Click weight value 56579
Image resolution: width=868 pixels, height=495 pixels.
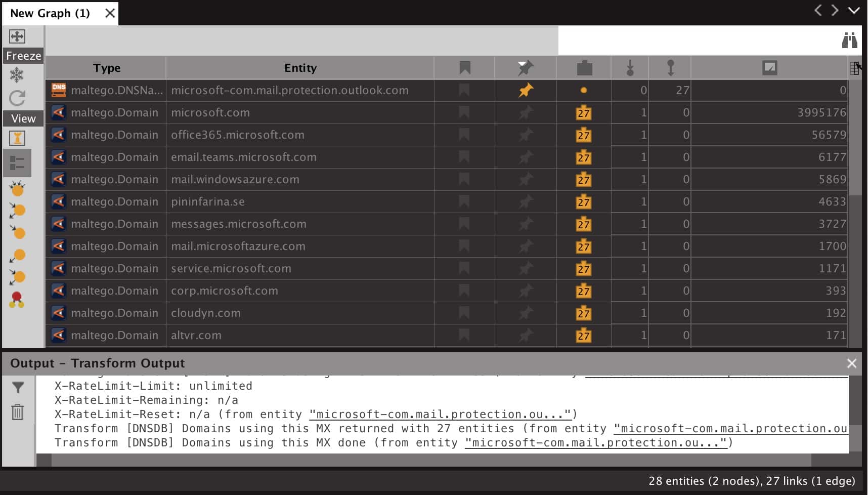829,135
